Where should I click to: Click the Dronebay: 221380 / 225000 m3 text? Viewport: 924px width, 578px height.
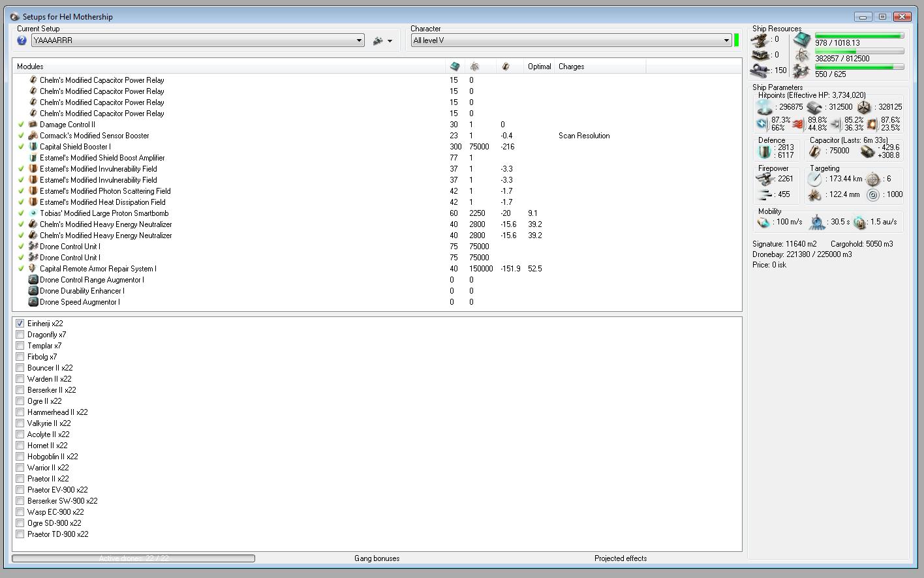[802, 254]
